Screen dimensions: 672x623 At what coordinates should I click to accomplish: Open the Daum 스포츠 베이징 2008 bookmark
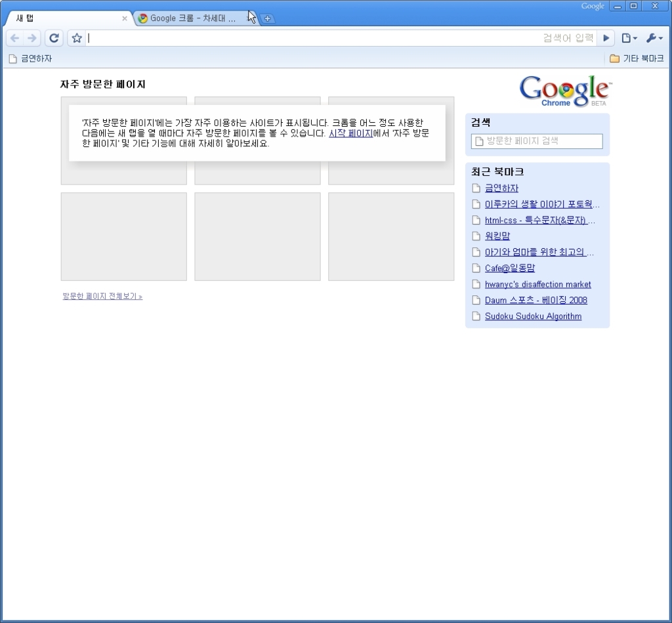[535, 300]
